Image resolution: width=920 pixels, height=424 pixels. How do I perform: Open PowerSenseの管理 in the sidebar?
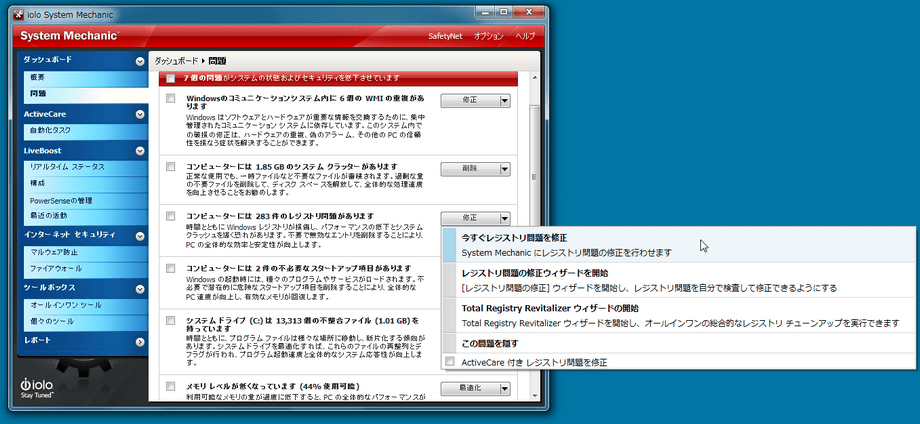(86, 201)
